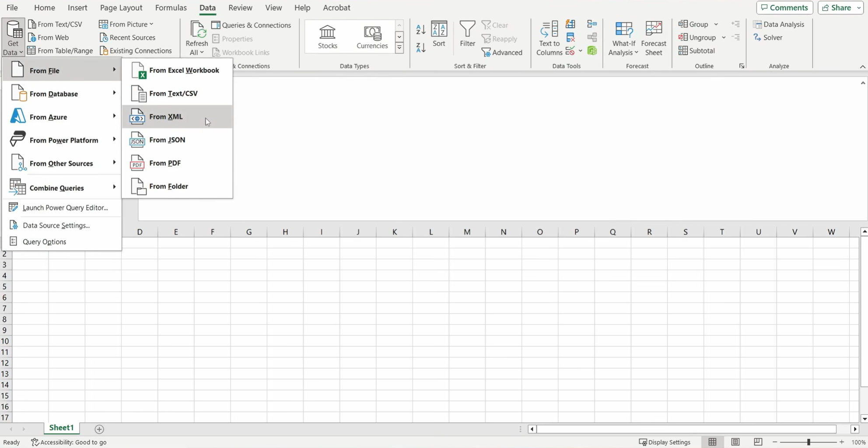Screen dimensions: 868x448
Task: Open Existing Connections
Action: pyautogui.click(x=136, y=50)
